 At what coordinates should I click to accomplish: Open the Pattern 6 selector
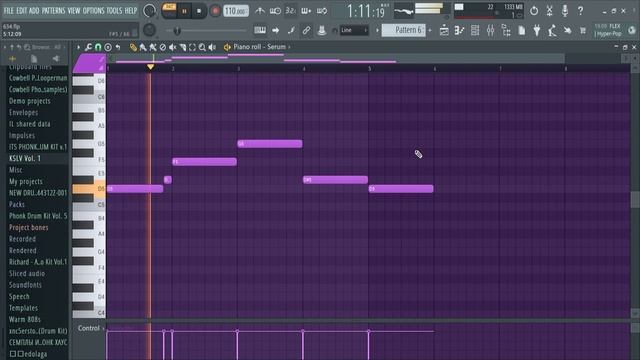(x=403, y=30)
